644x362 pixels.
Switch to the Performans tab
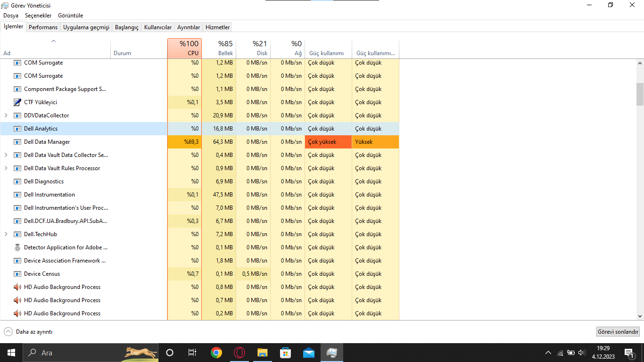[x=43, y=27]
